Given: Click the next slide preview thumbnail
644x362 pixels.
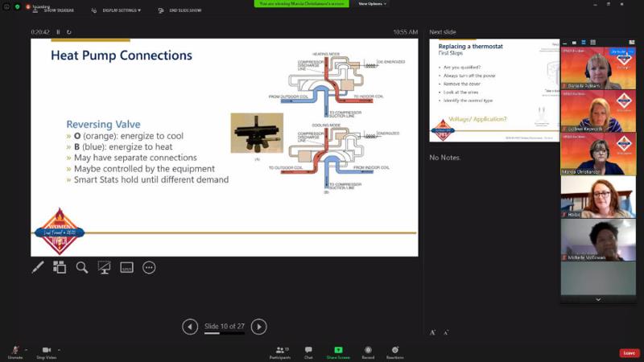Looking at the screenshot, I should point(493,90).
